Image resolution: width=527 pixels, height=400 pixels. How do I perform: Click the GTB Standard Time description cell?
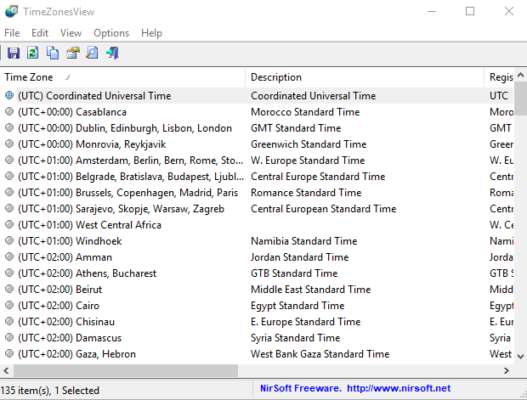pyautogui.click(x=294, y=273)
